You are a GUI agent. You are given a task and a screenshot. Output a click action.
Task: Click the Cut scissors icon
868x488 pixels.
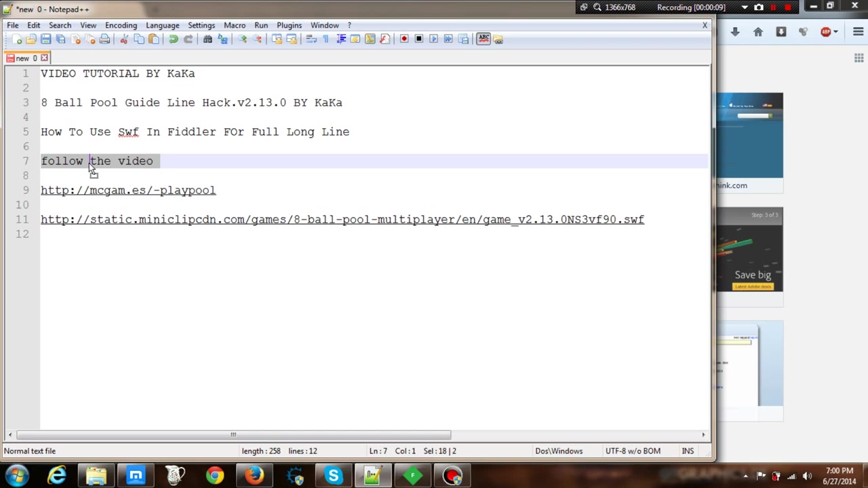[124, 39]
